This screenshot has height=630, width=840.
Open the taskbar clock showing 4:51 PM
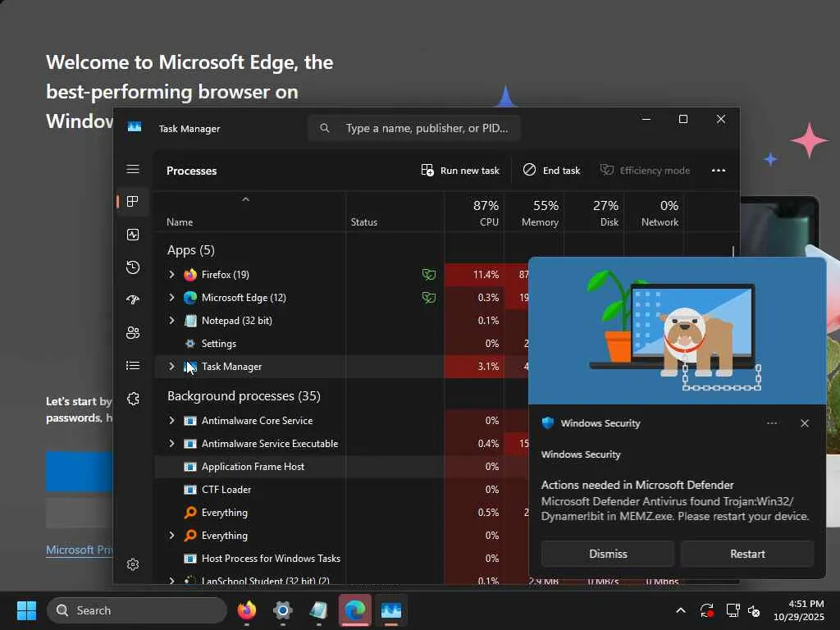click(799, 610)
